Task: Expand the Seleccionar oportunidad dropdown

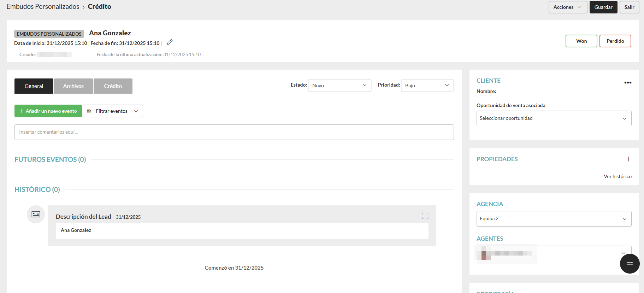Action: pyautogui.click(x=553, y=118)
